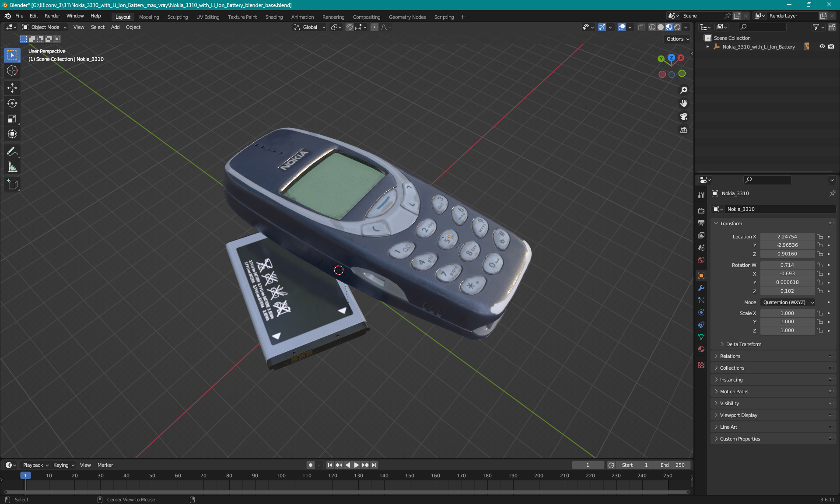The image size is (840, 504).
Task: Play the animation forward
Action: pos(356,465)
